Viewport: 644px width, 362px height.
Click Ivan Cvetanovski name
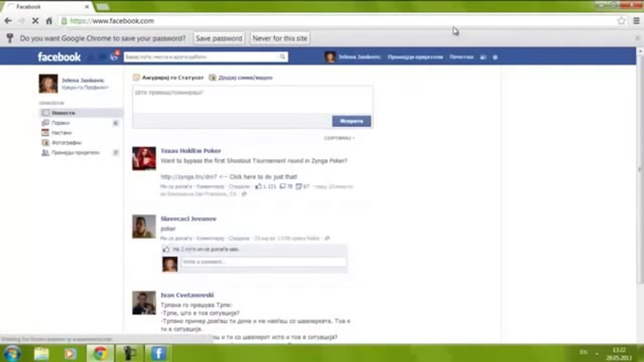[x=187, y=295]
